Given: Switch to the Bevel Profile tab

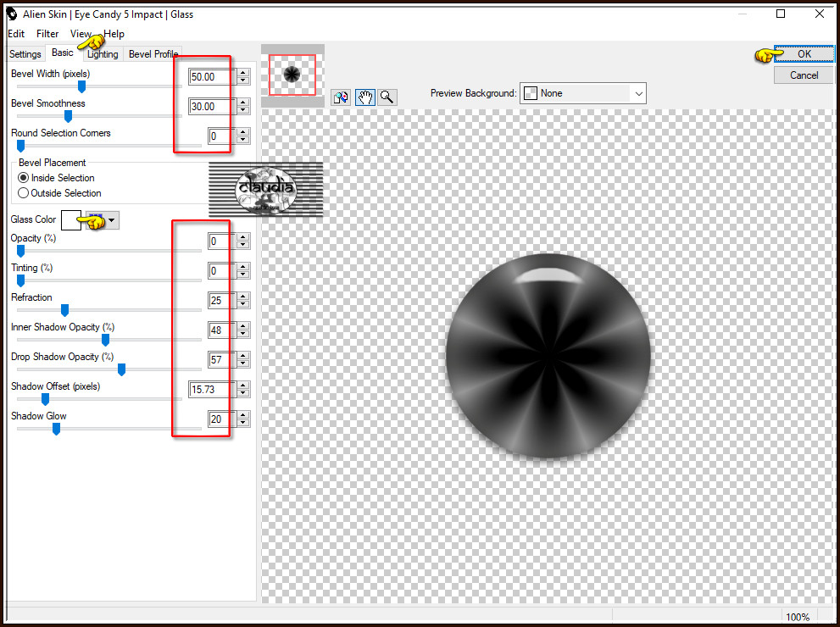Looking at the screenshot, I should (153, 54).
